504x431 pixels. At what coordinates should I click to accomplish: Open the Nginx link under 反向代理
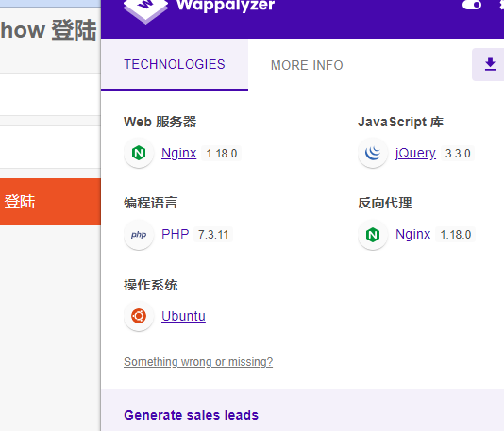[x=412, y=234]
